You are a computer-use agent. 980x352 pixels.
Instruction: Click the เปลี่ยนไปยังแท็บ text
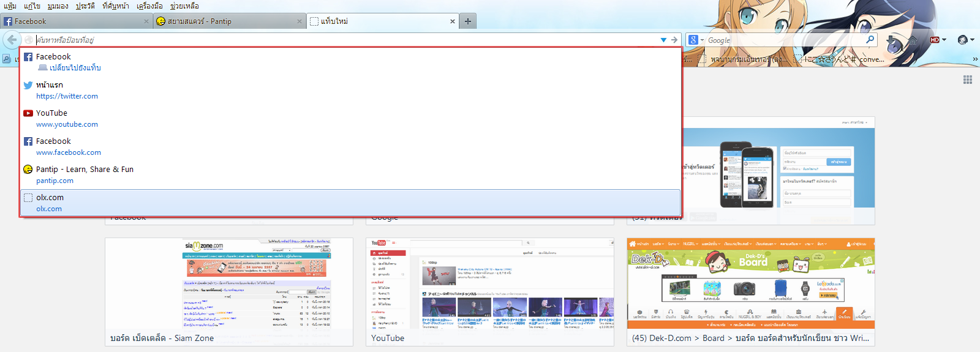point(75,68)
